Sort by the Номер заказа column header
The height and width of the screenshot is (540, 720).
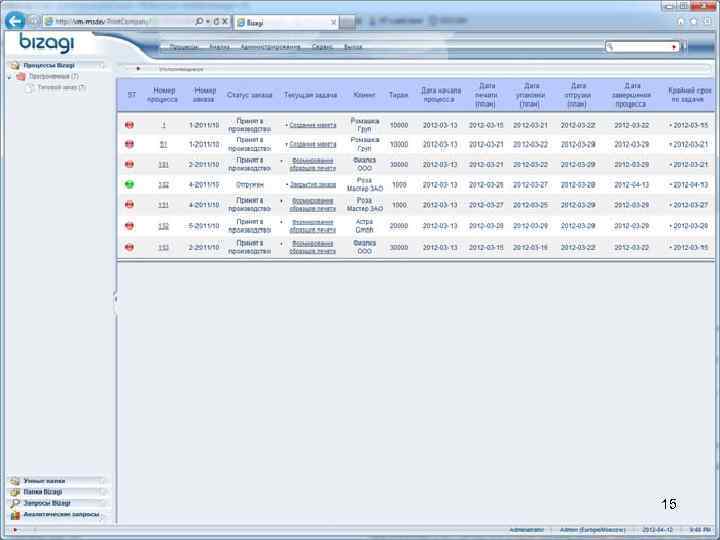[204, 95]
